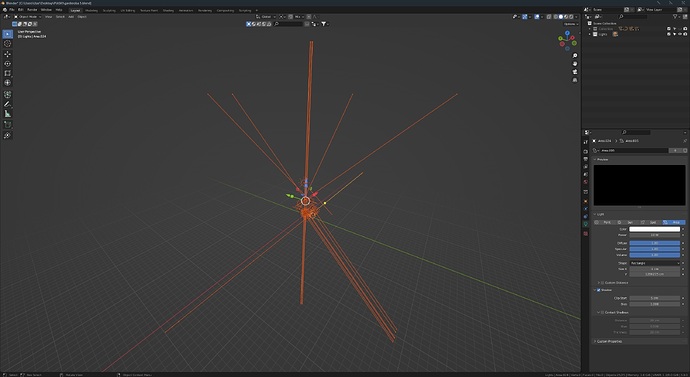Set light type to Point
The image size is (690, 377).
[x=604, y=222]
